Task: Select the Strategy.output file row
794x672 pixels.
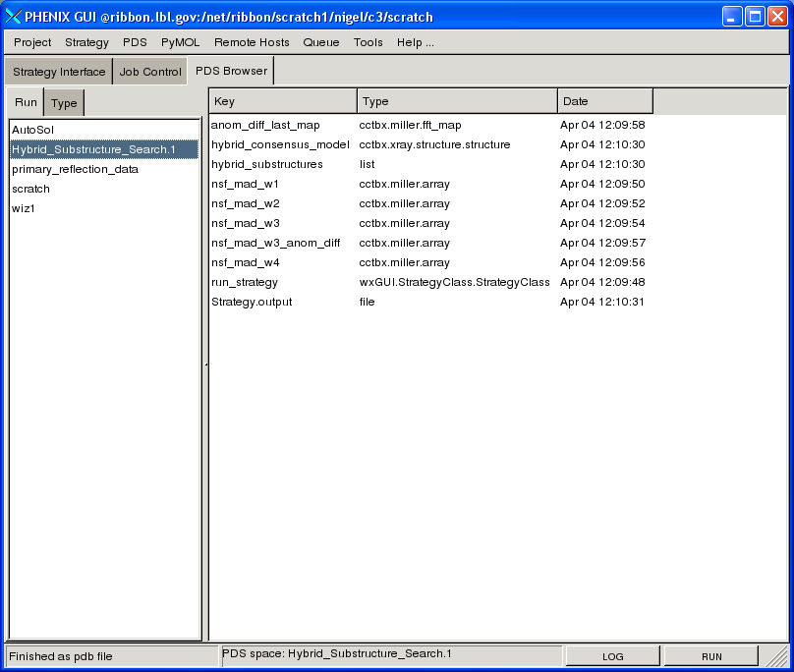Action: coord(252,302)
